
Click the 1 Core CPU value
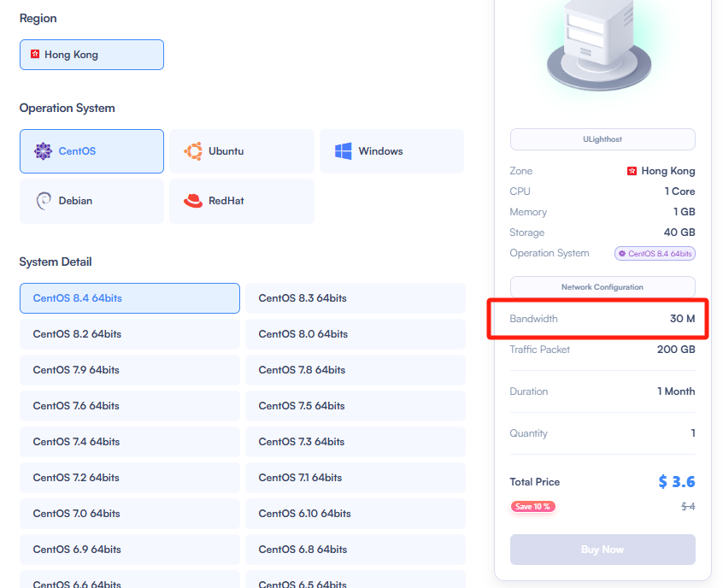pos(679,191)
